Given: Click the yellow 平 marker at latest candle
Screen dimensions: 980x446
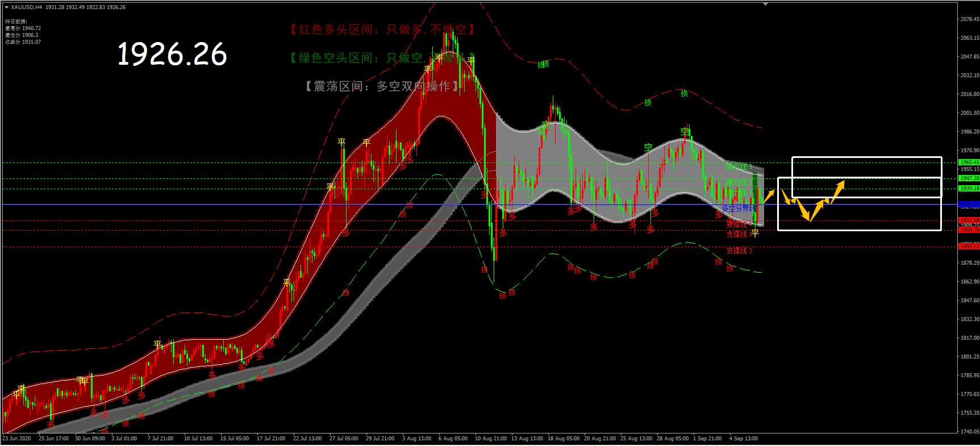Looking at the screenshot, I should (755, 232).
